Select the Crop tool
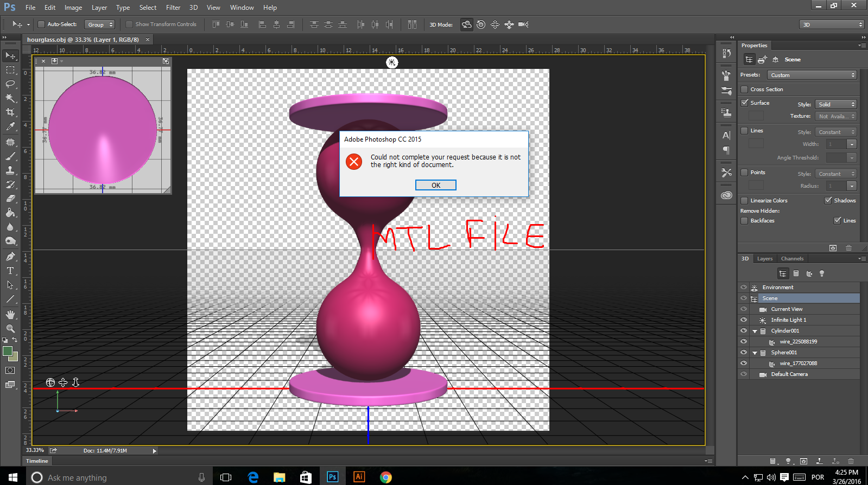 (x=10, y=112)
